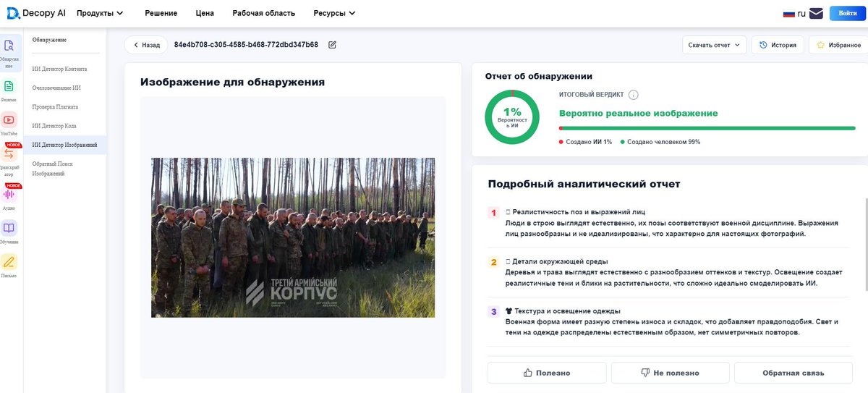Click the Назад back button

146,45
